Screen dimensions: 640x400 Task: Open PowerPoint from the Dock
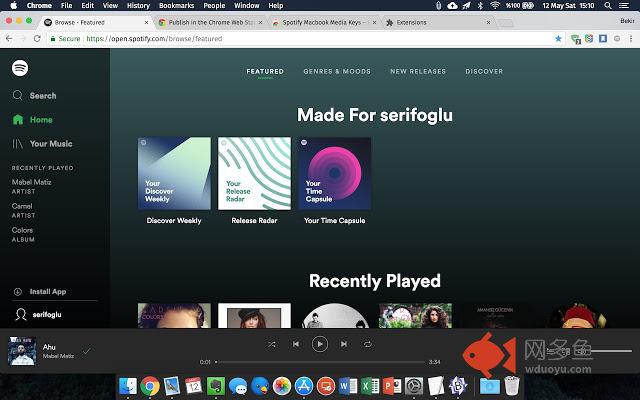click(x=392, y=386)
